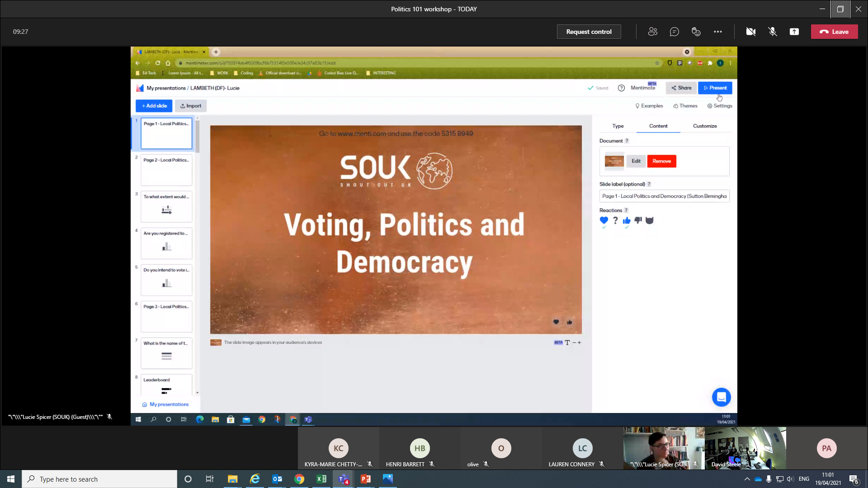The height and width of the screenshot is (488, 868).
Task: Toggle the cat reaction
Action: (649, 221)
